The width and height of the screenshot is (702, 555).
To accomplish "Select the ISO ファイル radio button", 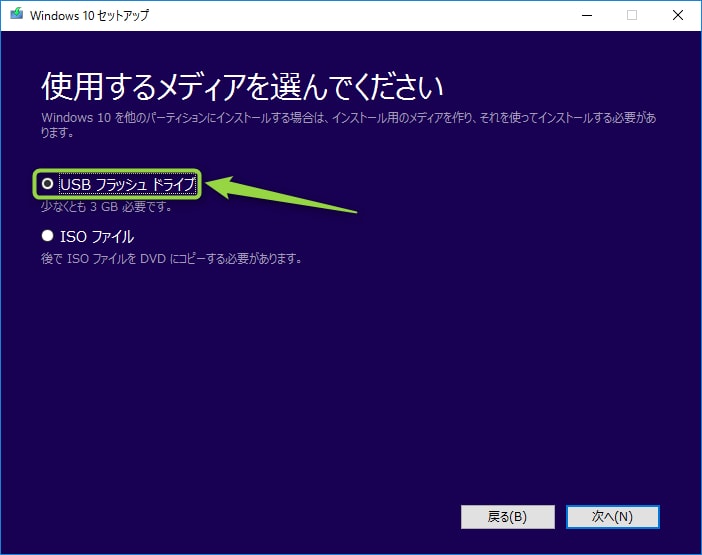I will [47, 237].
